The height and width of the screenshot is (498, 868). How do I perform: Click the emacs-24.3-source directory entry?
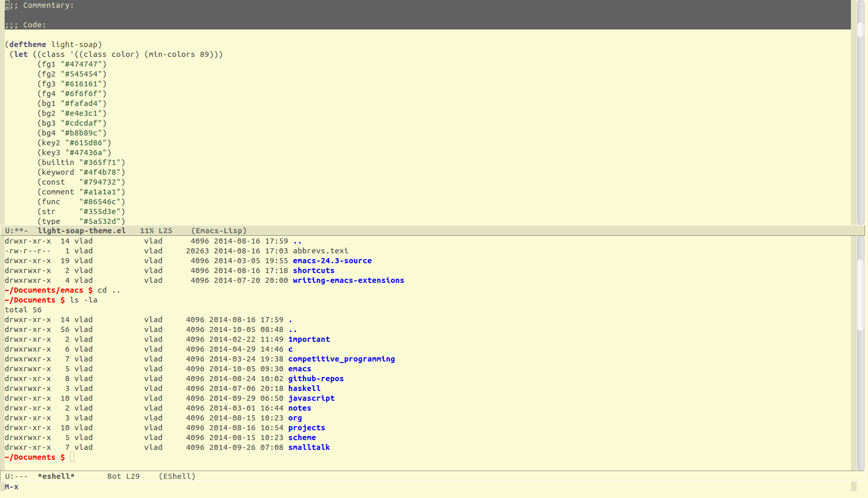(x=332, y=261)
